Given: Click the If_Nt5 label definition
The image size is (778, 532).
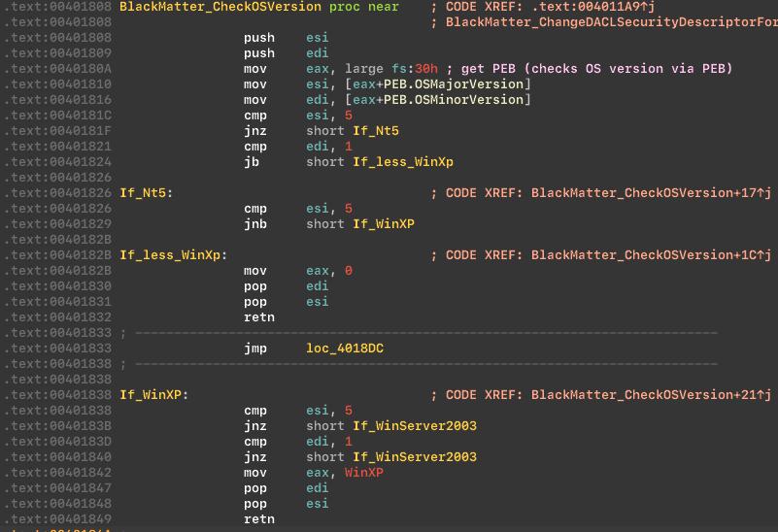Looking at the screenshot, I should pos(143,193).
